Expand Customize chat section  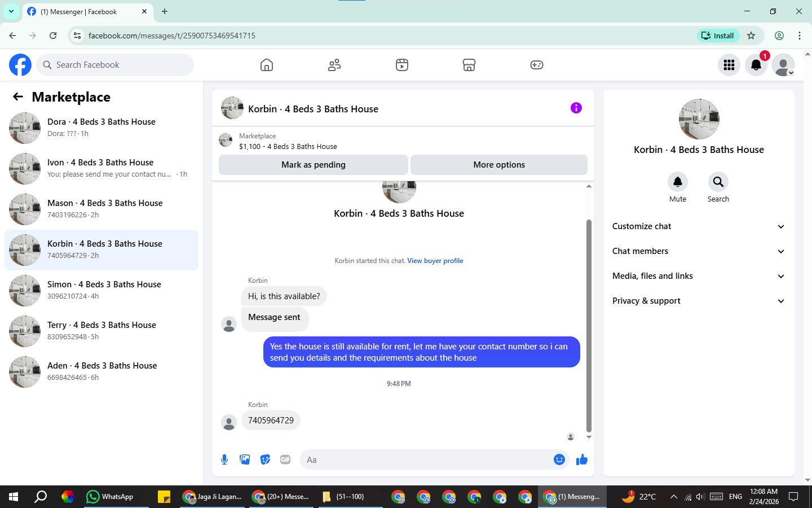click(x=699, y=226)
